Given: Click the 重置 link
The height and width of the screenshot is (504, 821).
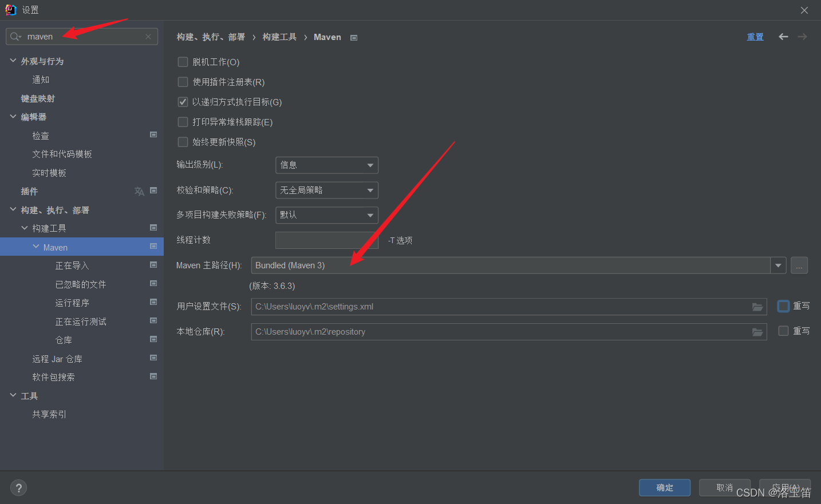Looking at the screenshot, I should click(x=755, y=37).
